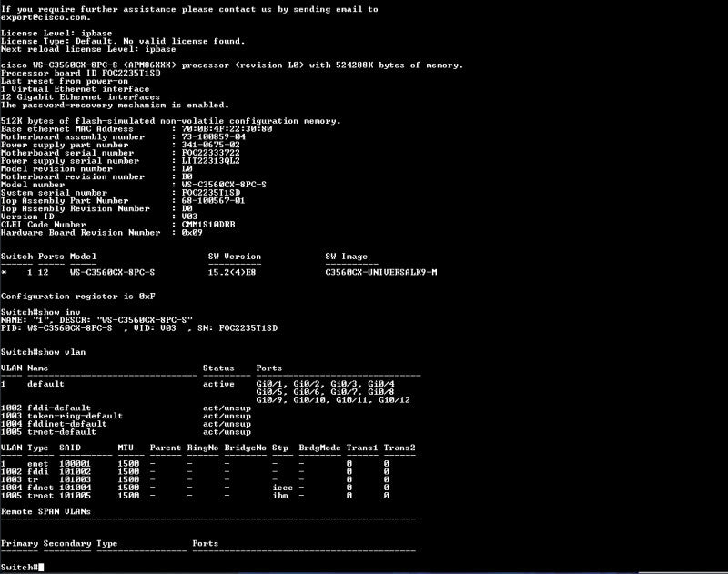This screenshot has width=728, height=574.
Task: Select SAID value 100001
Action: [76, 464]
